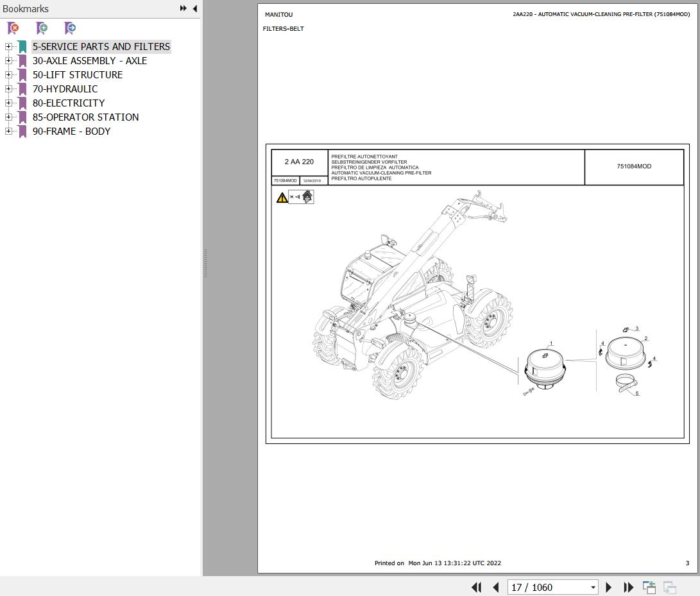
Task: Jump to the last page
Action: [x=628, y=587]
